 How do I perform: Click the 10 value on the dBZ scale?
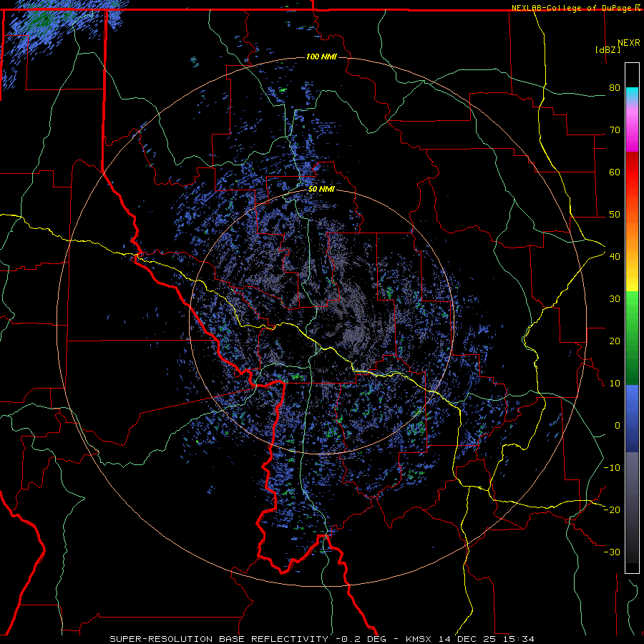click(x=615, y=384)
